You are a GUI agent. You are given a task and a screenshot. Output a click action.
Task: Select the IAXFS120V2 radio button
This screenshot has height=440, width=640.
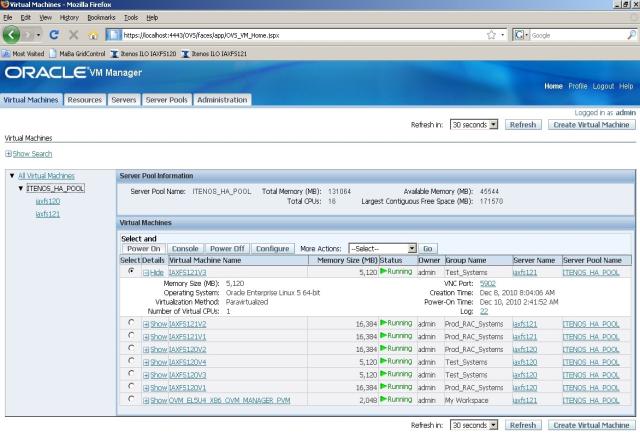click(x=131, y=348)
